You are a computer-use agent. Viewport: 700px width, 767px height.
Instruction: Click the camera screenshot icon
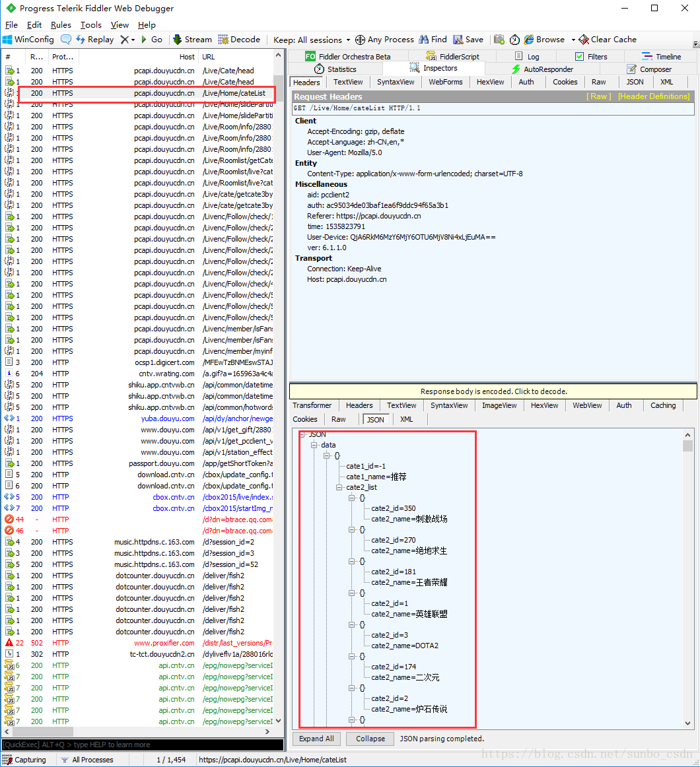(499, 40)
